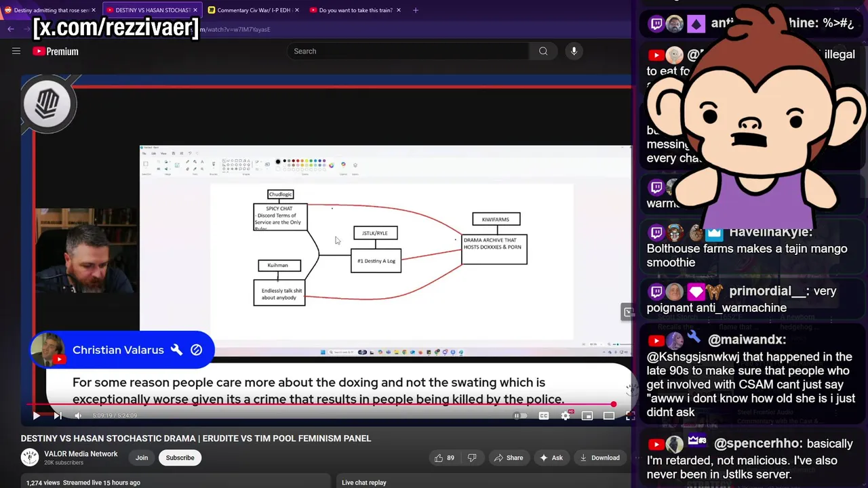Open the 'Commentary Civ War' browser tab
This screenshot has height=488, width=868.
(254, 10)
